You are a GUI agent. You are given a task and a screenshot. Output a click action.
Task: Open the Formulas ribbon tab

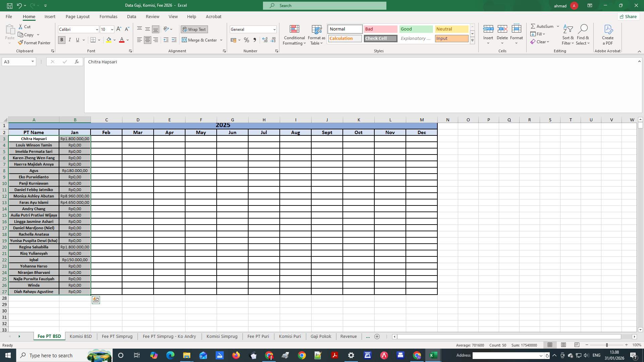[108, 16]
